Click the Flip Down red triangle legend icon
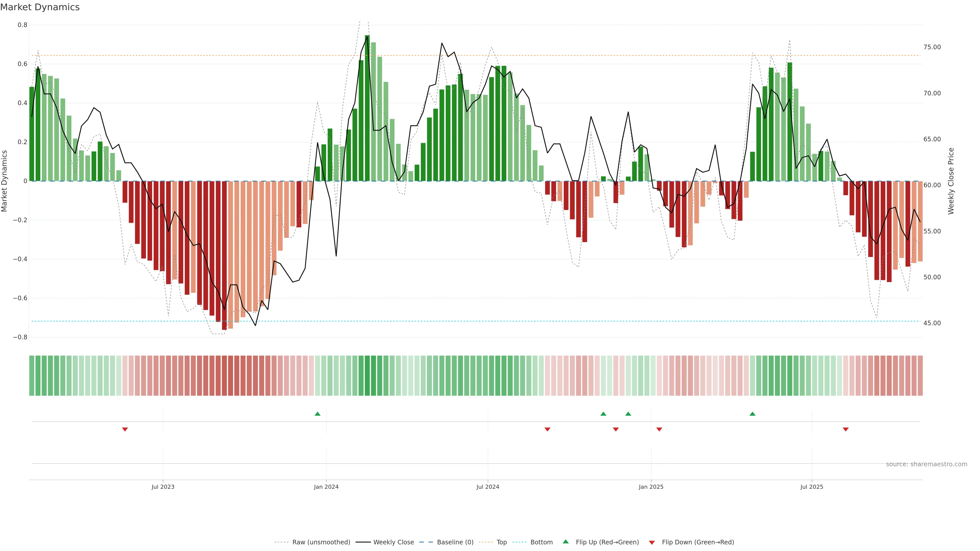 click(652, 542)
